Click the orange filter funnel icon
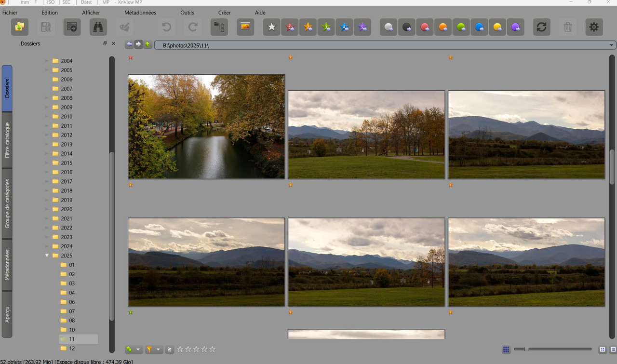Viewport: 617px width, 364px height. point(149,349)
